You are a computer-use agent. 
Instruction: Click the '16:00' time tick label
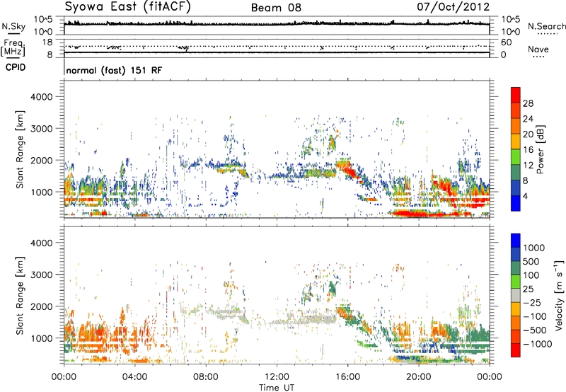pos(347,377)
